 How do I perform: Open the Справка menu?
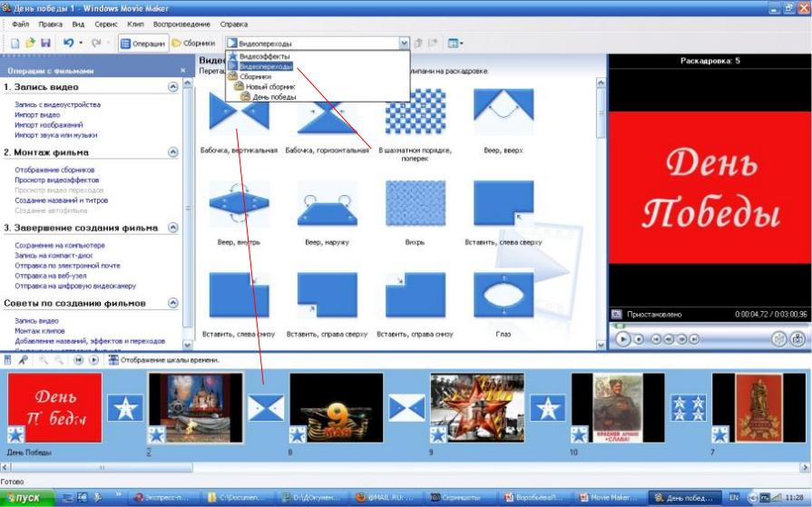click(233, 24)
